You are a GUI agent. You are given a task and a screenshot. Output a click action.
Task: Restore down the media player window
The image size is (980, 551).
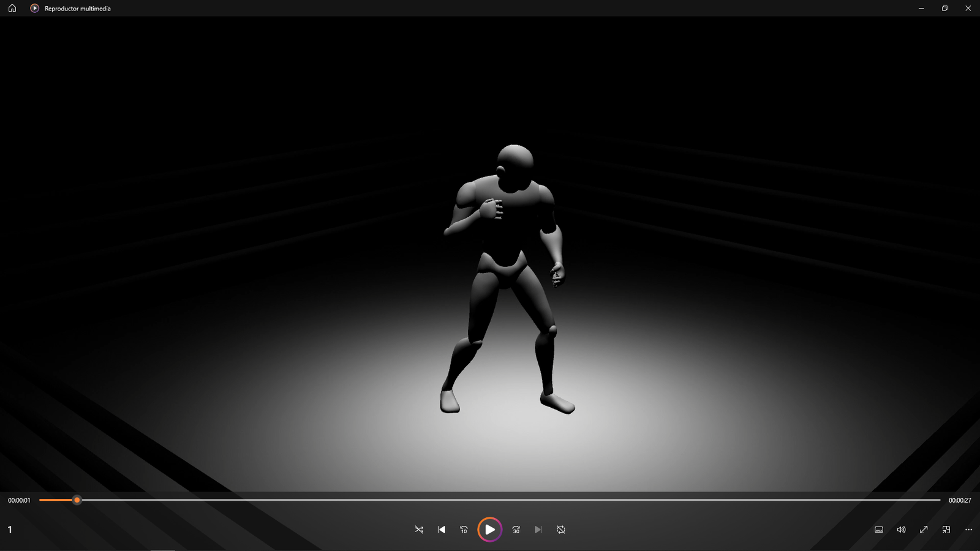coord(944,8)
